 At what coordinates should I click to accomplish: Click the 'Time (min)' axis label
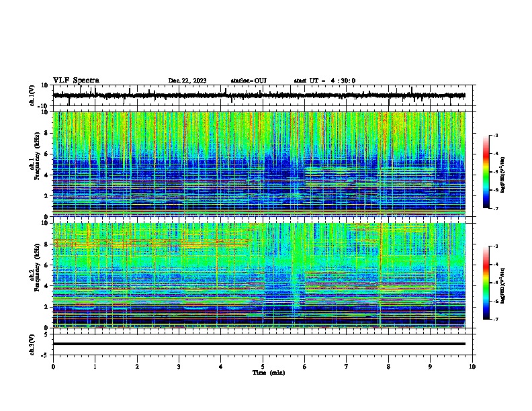pyautogui.click(x=269, y=373)
